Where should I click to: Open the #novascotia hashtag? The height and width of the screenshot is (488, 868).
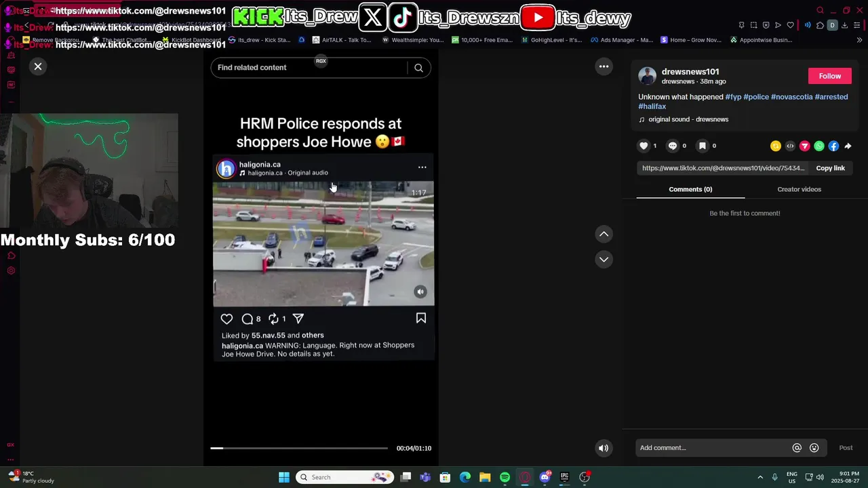point(791,97)
